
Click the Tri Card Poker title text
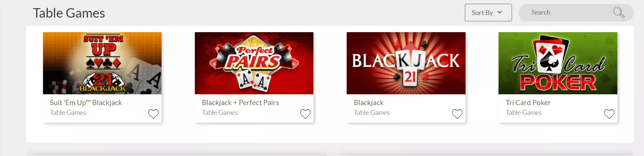pyautogui.click(x=528, y=103)
